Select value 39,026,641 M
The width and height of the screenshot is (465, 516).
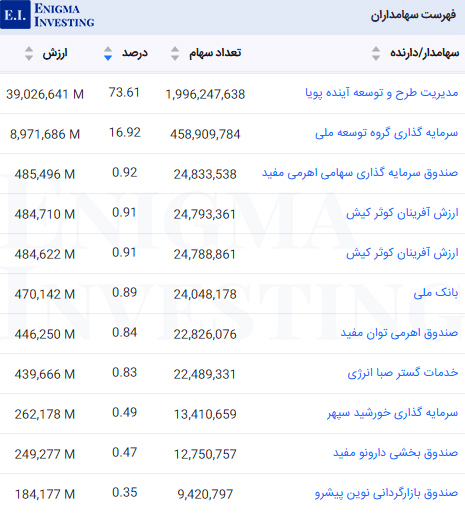point(45,94)
